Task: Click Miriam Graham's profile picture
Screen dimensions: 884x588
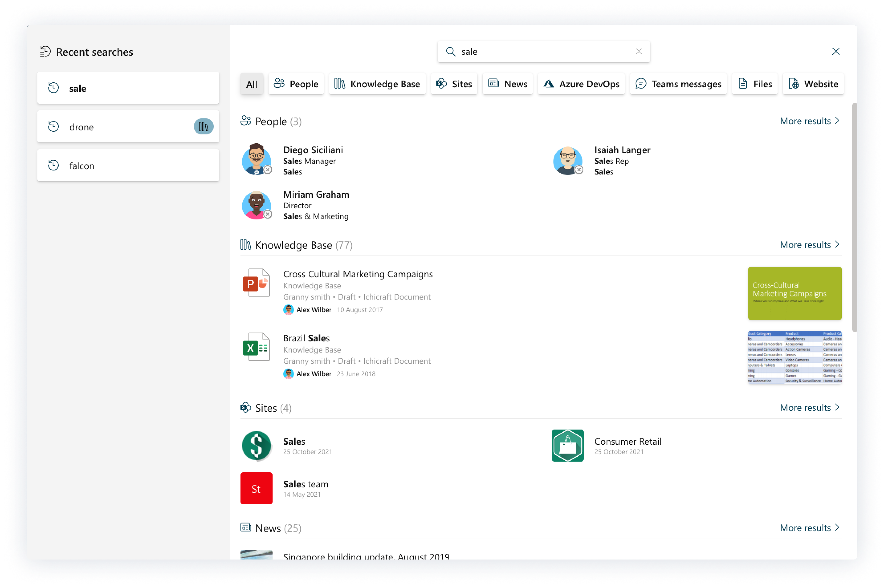Action: [256, 205]
